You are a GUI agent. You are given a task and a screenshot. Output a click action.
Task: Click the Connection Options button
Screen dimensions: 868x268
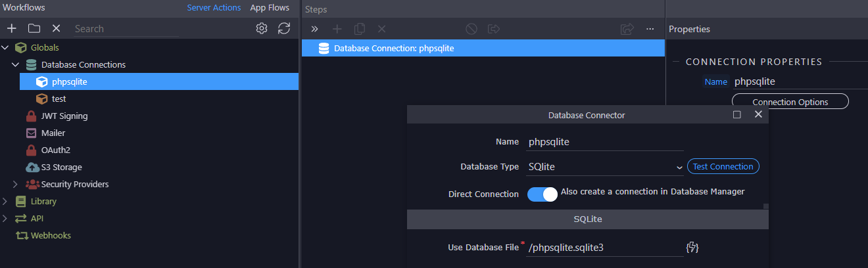(790, 102)
